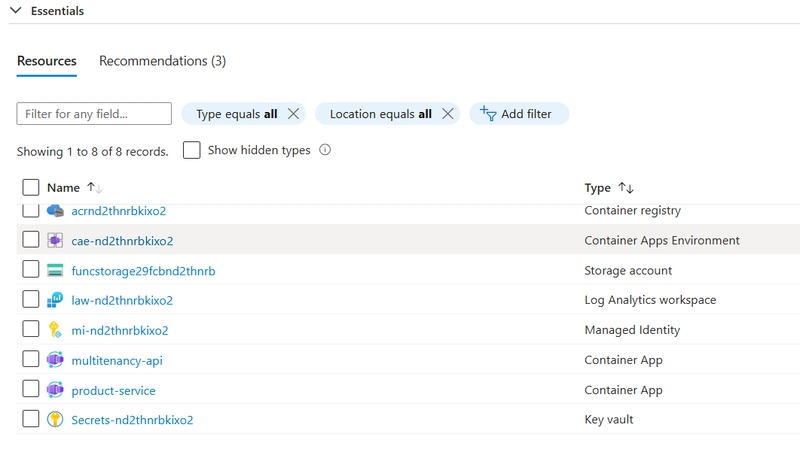Screen dimensions: 800x449
Task: Click the Container Apps Environment icon
Action: 55,240
